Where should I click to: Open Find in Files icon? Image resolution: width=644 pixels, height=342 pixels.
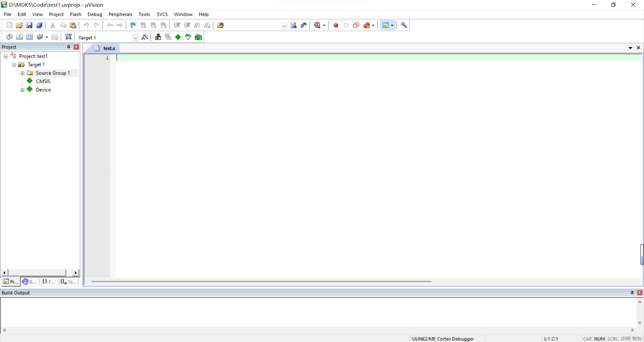tap(220, 25)
